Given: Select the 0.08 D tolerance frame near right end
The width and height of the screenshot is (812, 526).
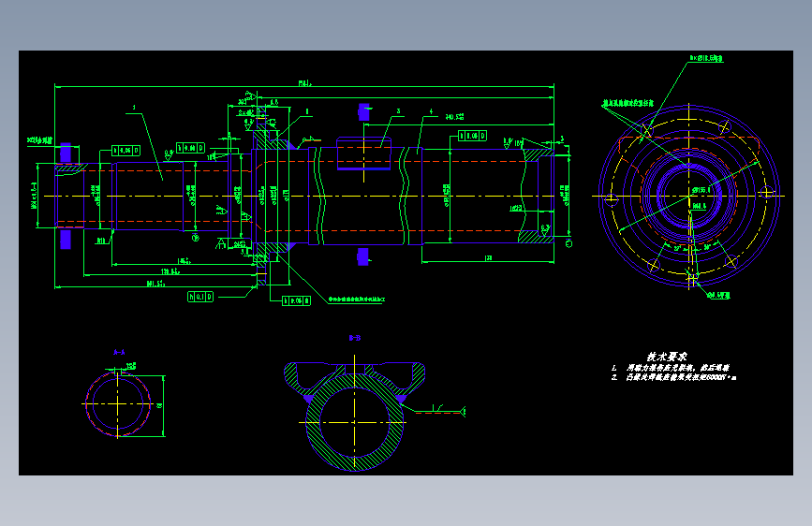Looking at the screenshot, I should pyautogui.click(x=472, y=136).
